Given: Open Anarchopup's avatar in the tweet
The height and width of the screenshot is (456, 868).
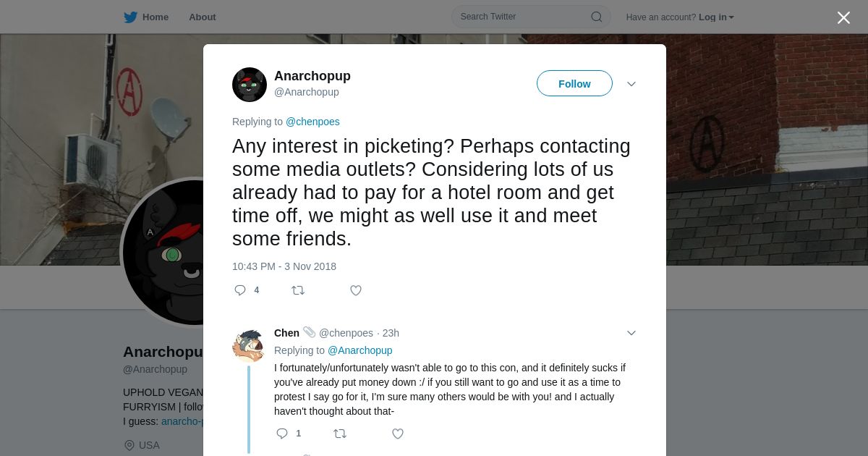Looking at the screenshot, I should pyautogui.click(x=250, y=85).
